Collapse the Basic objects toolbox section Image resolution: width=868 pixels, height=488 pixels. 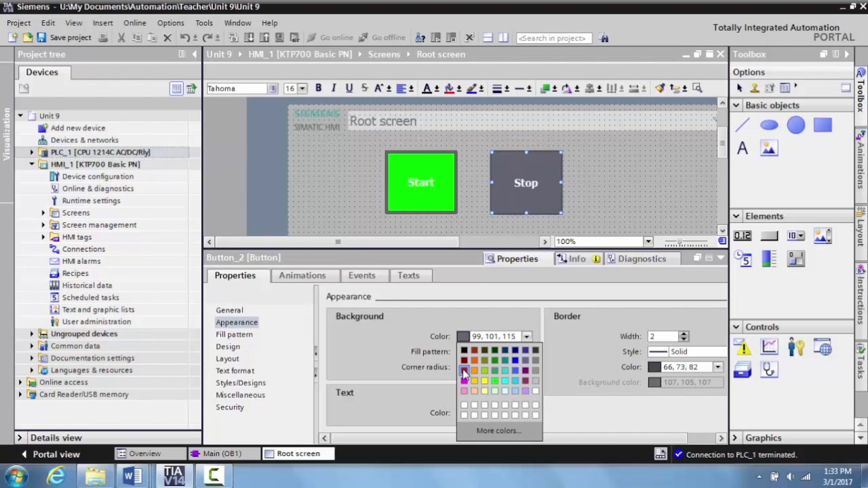tap(736, 105)
